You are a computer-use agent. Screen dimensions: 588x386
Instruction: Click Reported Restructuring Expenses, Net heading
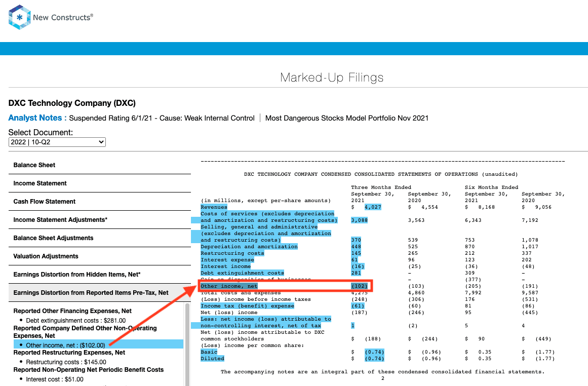pos(69,353)
